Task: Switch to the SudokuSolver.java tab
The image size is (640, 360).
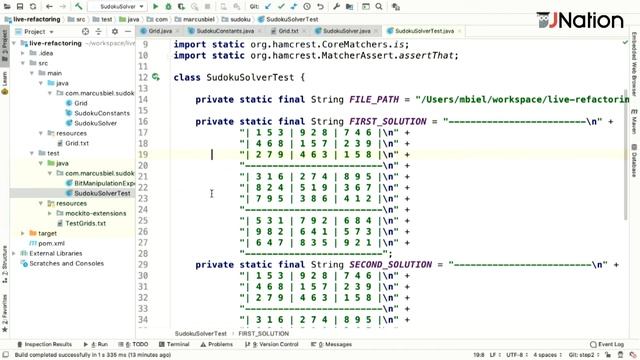Action: [x=347, y=31]
